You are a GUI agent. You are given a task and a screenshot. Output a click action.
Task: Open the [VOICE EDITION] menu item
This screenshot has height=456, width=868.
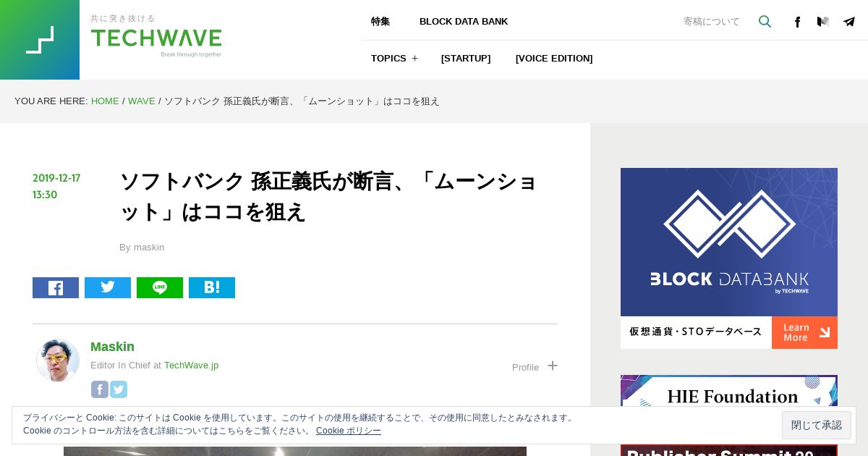554,58
